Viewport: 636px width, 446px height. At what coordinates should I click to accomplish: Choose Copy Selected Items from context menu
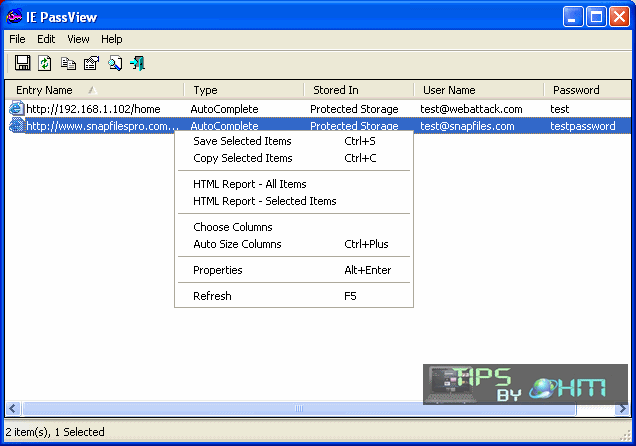[294, 158]
